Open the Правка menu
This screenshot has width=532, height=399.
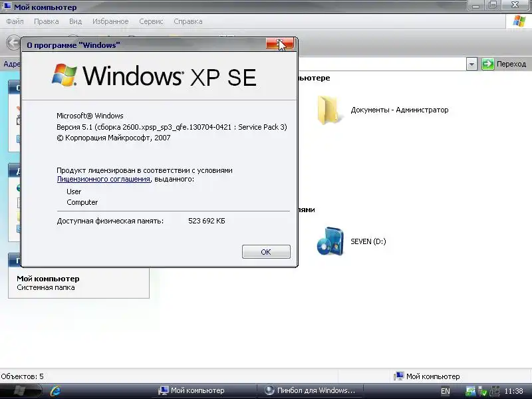[47, 21]
